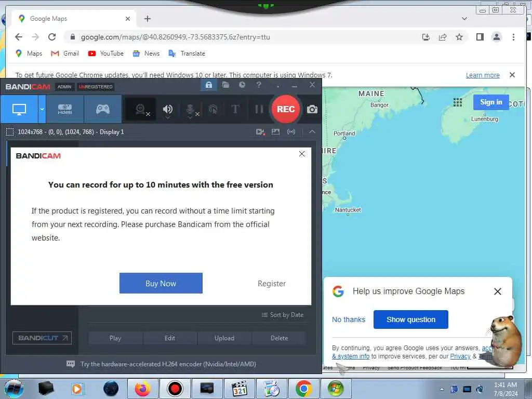Click Chrome address bar URL
This screenshot has height=399, width=532.
[x=176, y=37]
